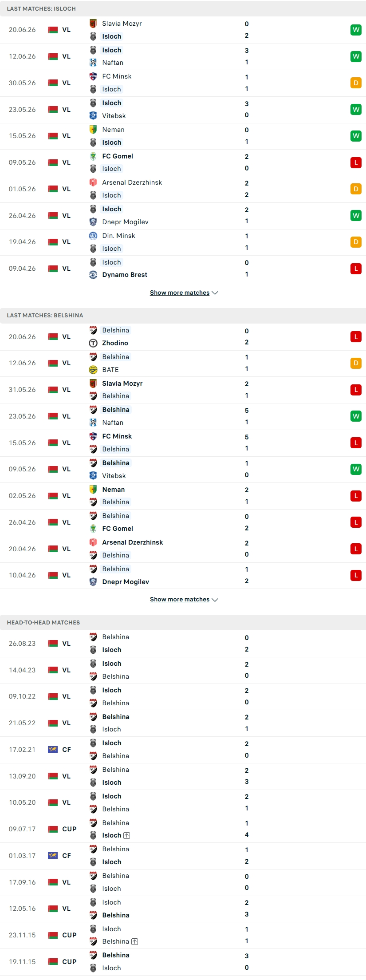The image size is (366, 980).
Task: Click the Arsenal Dzerzhinsk logo in the 01.05.26 match
Action: [x=93, y=182]
